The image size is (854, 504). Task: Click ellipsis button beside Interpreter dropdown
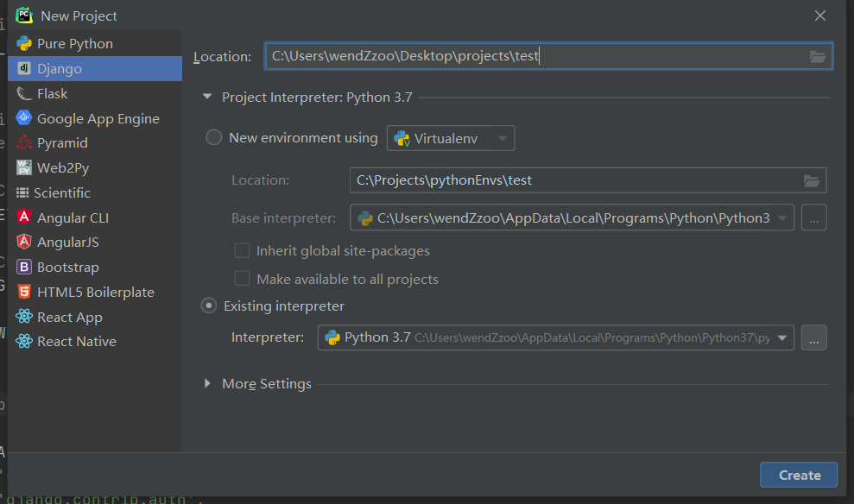click(x=813, y=337)
